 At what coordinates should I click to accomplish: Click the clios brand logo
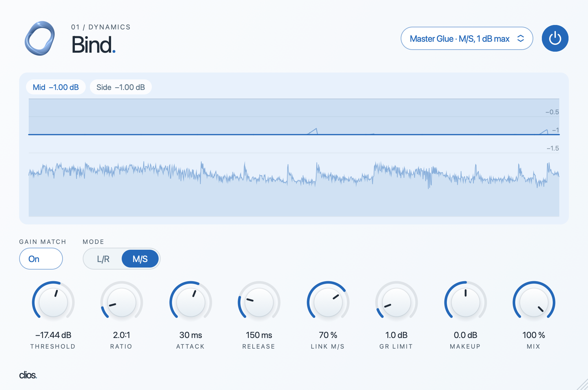tap(28, 375)
